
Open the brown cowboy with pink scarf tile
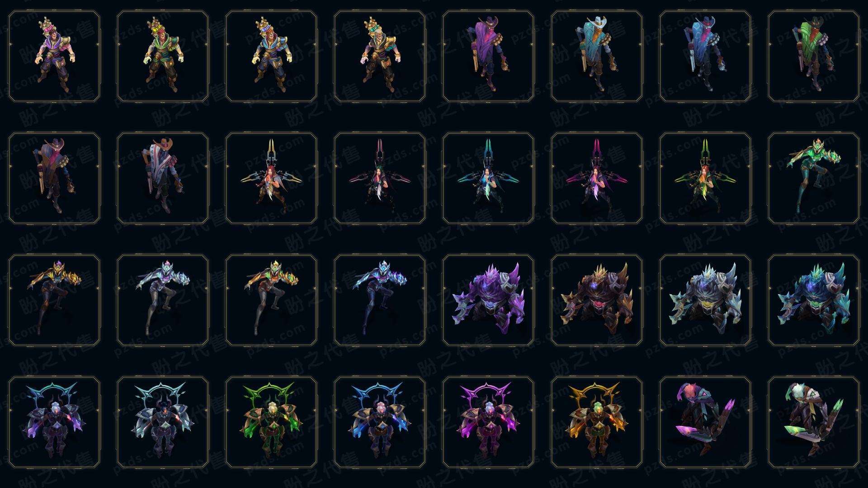point(54,178)
